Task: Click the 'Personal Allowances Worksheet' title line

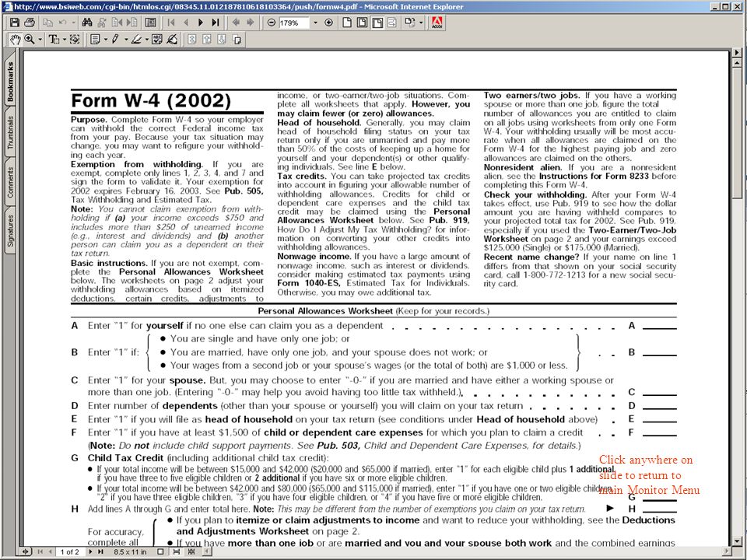Action: 373,311
